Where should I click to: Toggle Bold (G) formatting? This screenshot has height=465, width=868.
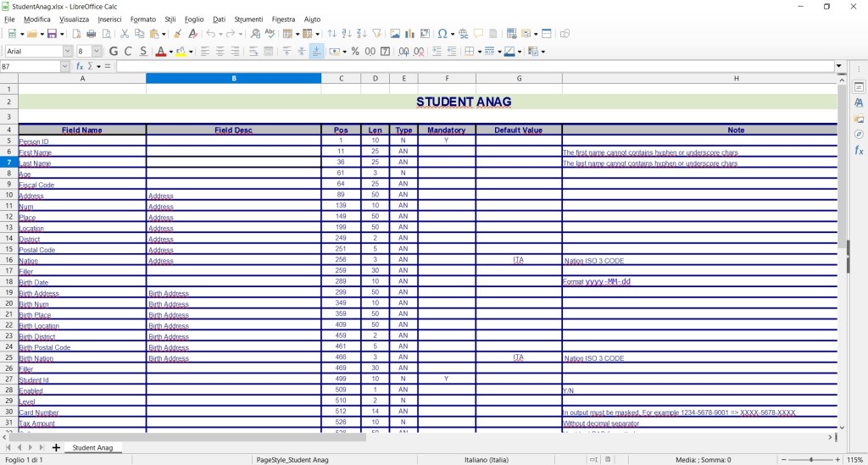(114, 52)
